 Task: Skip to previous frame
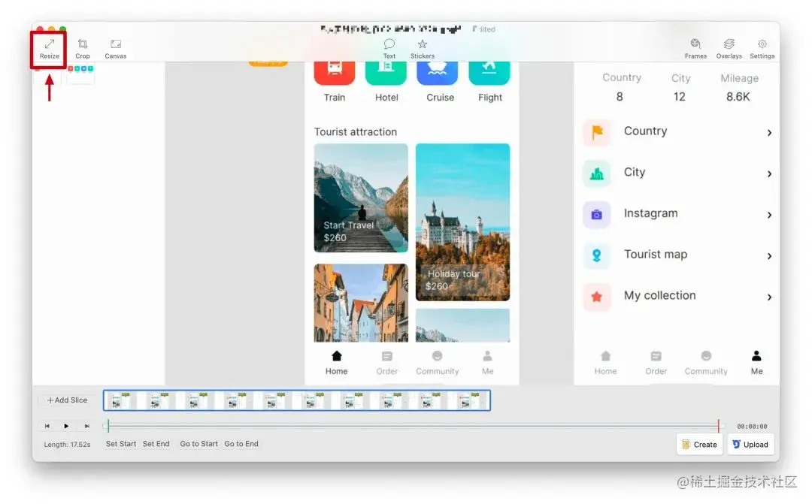click(47, 426)
